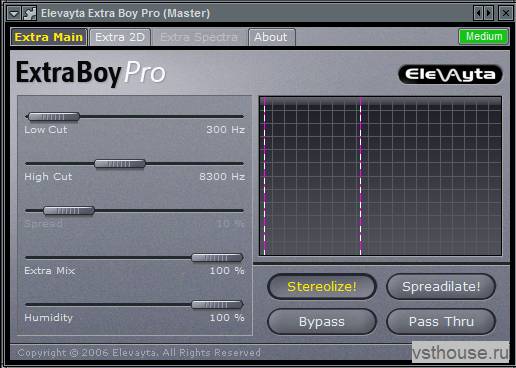Toggle the Stereolize! mode button
Screen dimensions: 516x368
pyautogui.click(x=322, y=287)
